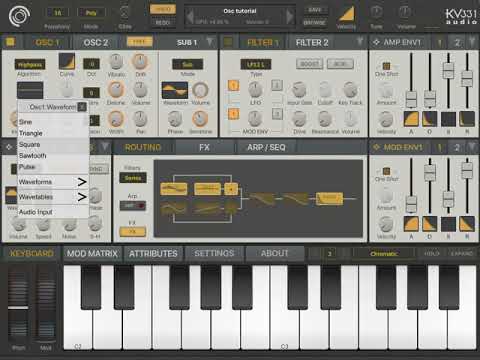The height and width of the screenshot is (360, 480).
Task: Click the Filter 1 Cutoff knob
Action: [x=325, y=89]
